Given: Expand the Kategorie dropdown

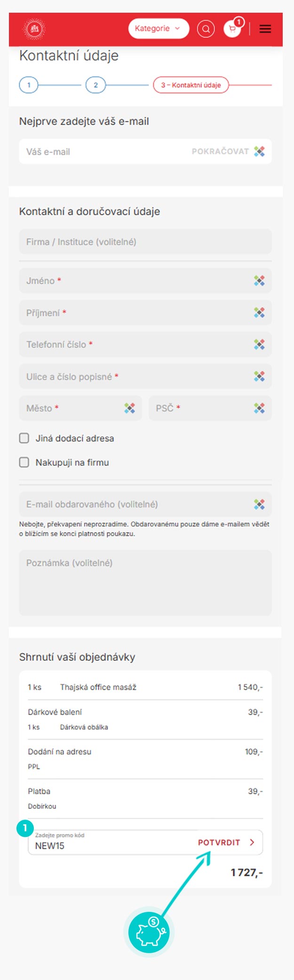Looking at the screenshot, I should coord(158,29).
